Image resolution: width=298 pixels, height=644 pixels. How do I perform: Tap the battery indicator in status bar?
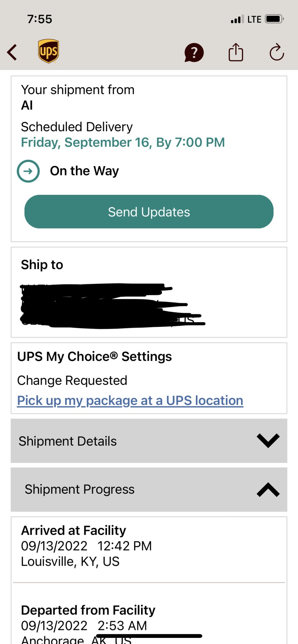pos(274,19)
